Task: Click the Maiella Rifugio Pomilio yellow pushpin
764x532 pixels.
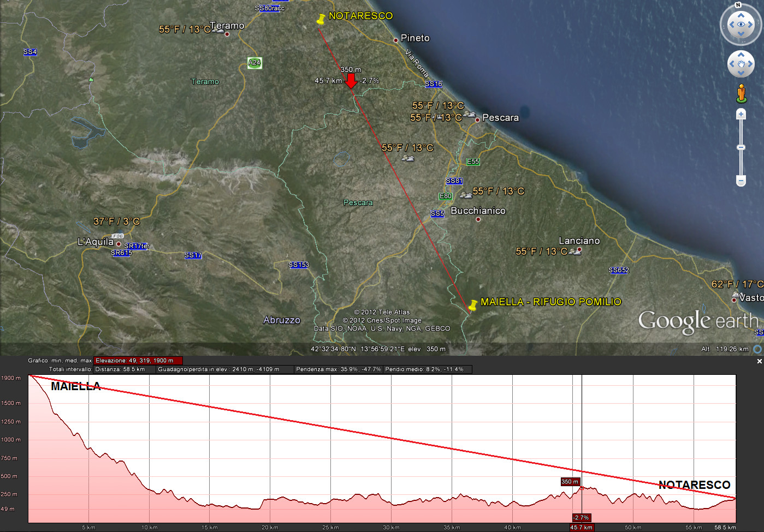Action: (x=473, y=305)
